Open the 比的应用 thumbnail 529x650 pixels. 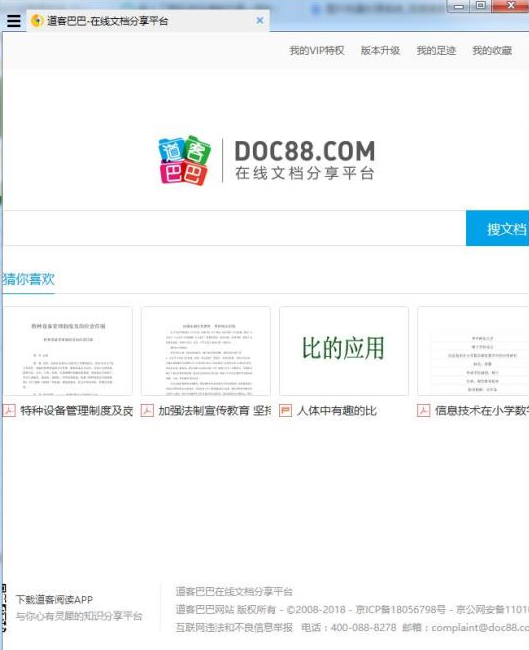(x=344, y=351)
